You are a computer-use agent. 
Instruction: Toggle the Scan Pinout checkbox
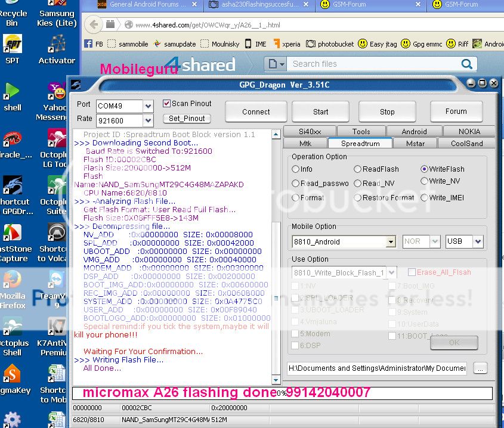point(166,104)
